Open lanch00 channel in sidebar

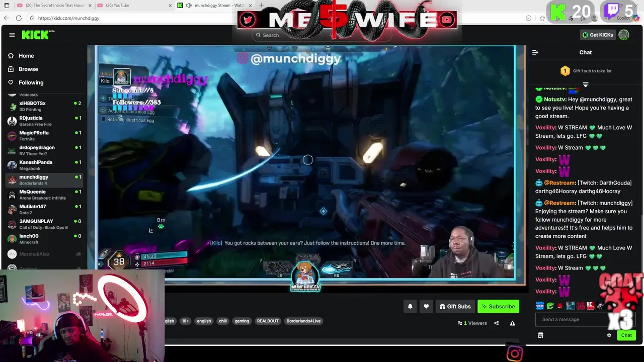(44, 239)
